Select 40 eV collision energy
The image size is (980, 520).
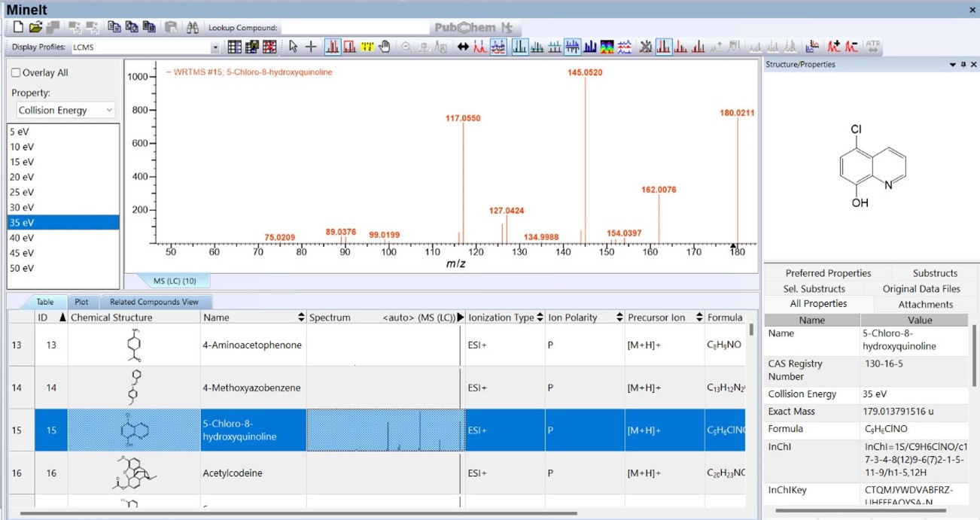pyautogui.click(x=22, y=238)
